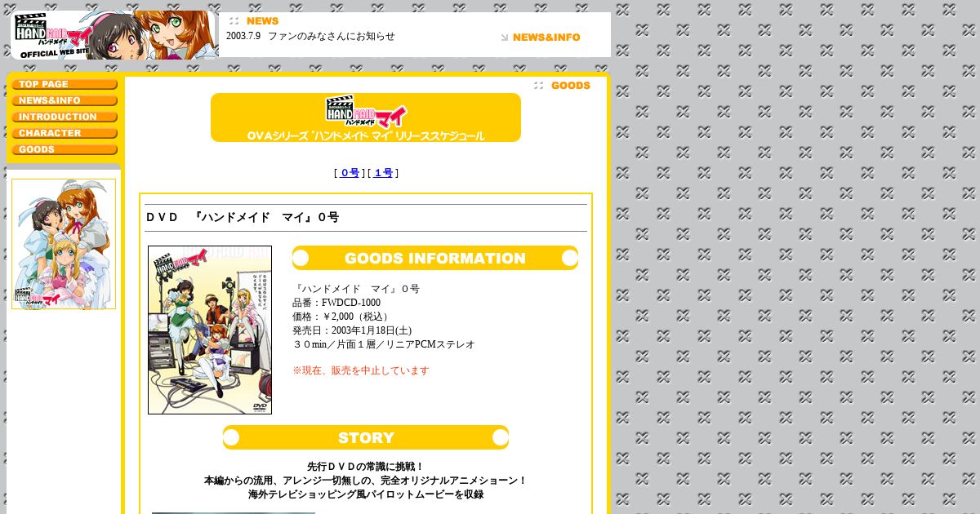Click the GOODS page header label
This screenshot has height=514, width=980.
click(x=562, y=86)
